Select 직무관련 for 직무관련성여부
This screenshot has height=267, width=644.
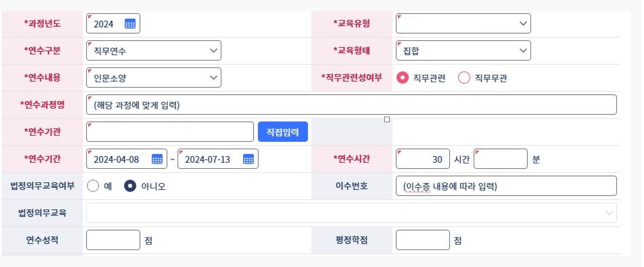click(x=403, y=78)
